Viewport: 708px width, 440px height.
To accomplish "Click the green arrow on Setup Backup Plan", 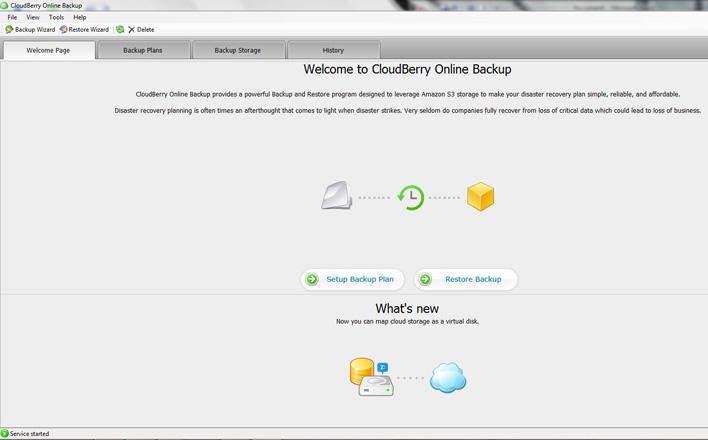I will click(312, 279).
